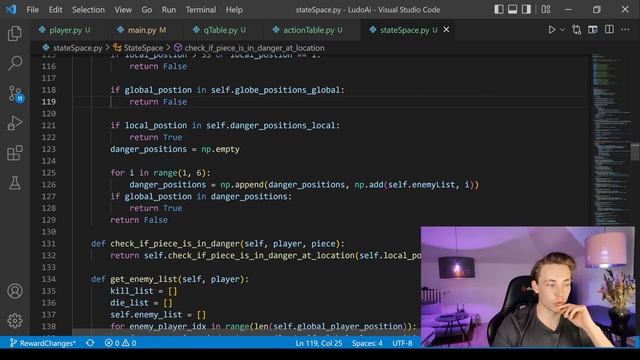
Task: Switch to the qTable.py tab
Action: (220, 30)
